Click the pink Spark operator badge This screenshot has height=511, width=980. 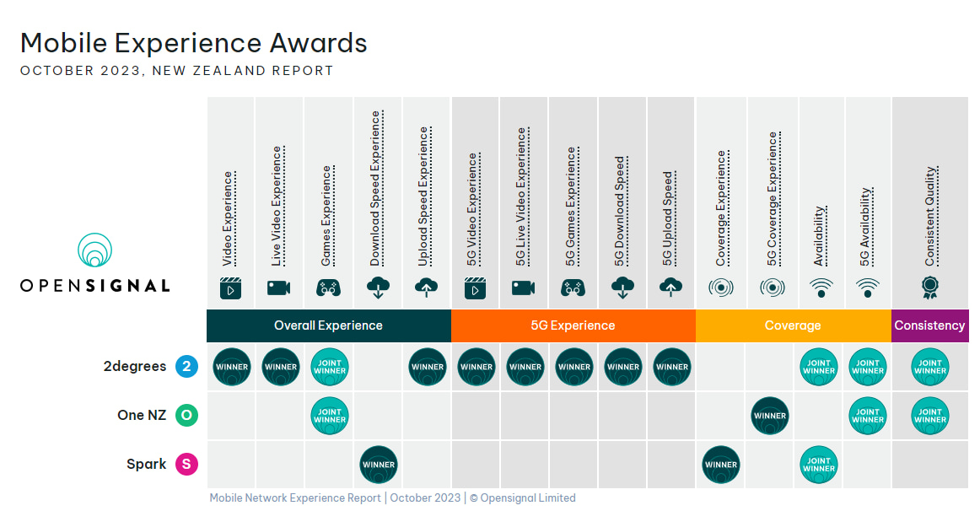point(186,464)
